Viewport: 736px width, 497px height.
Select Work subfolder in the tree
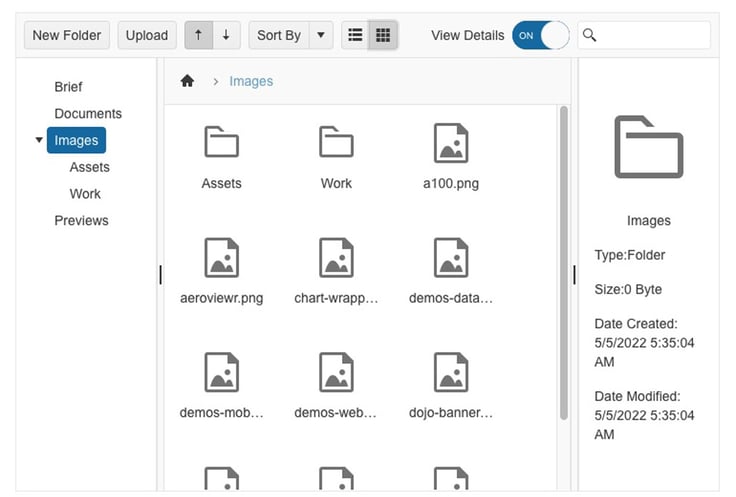coord(85,194)
